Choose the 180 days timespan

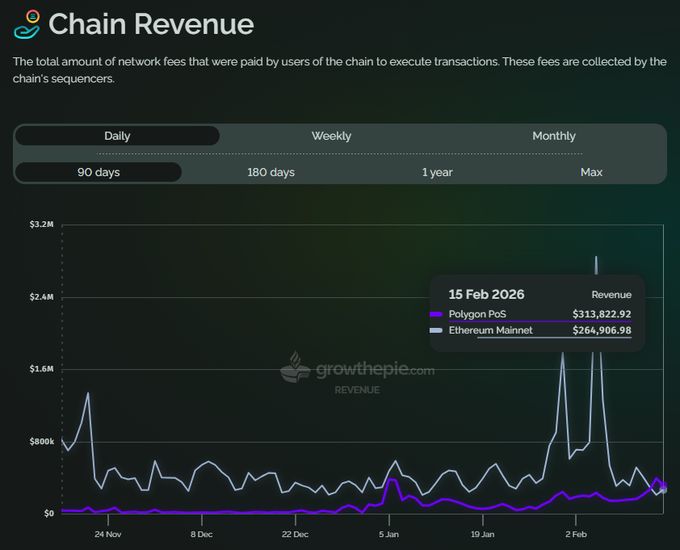271,172
